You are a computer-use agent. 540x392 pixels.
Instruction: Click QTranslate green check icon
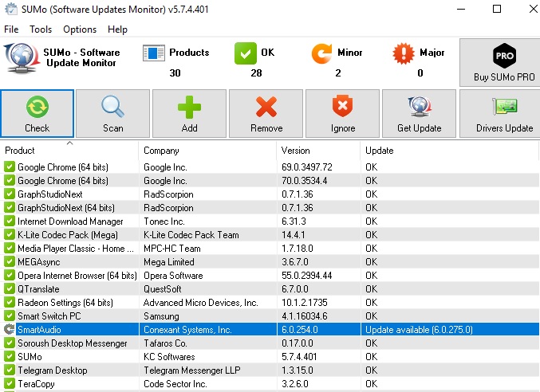click(10, 289)
